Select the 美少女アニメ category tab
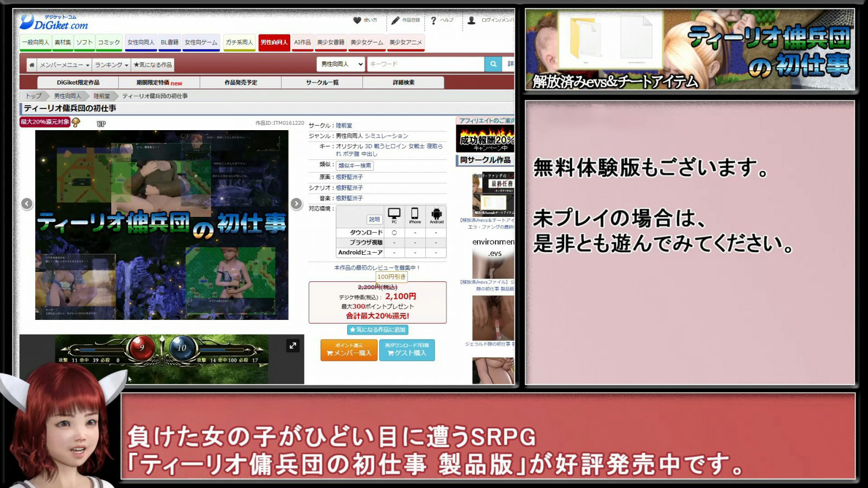The height and width of the screenshot is (488, 868). click(406, 42)
